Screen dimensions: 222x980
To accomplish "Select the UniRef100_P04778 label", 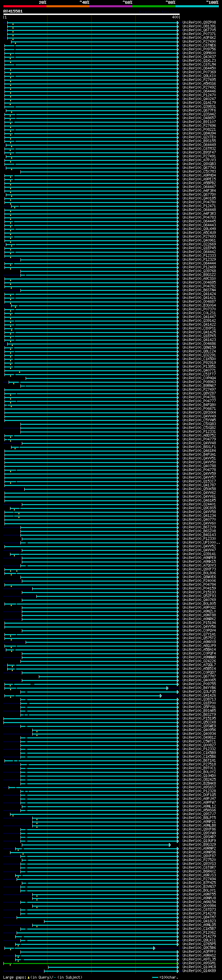I will (x=199, y=470).
